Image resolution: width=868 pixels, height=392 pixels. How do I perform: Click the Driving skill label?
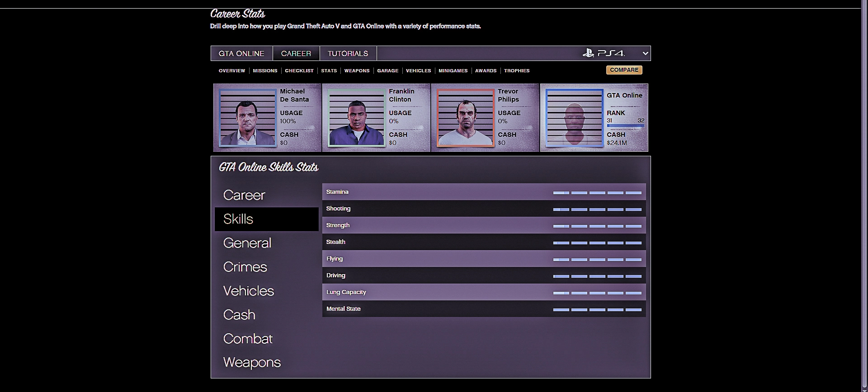pyautogui.click(x=335, y=275)
